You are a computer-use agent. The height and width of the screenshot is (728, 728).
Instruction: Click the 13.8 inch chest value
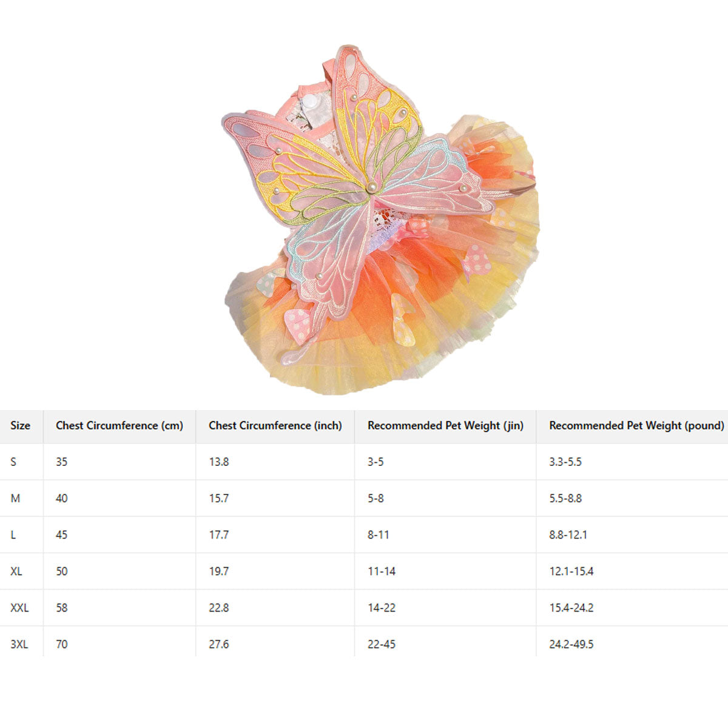point(219,462)
